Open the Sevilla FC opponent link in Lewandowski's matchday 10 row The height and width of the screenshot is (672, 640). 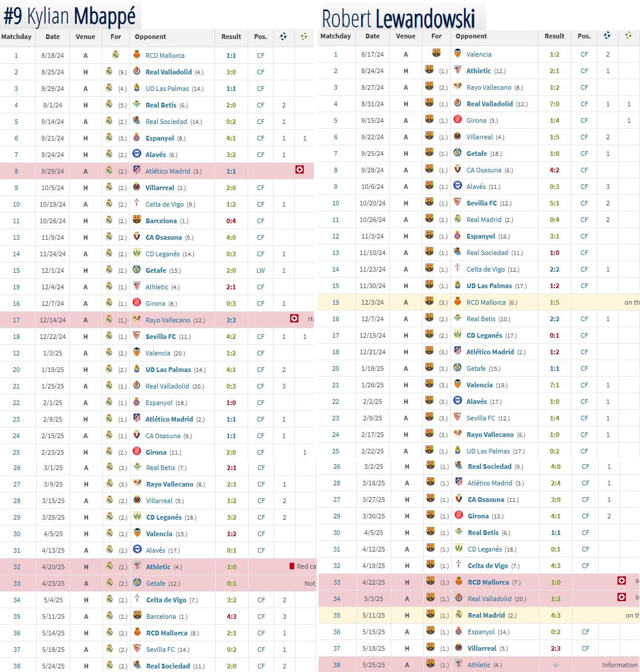[x=481, y=203]
